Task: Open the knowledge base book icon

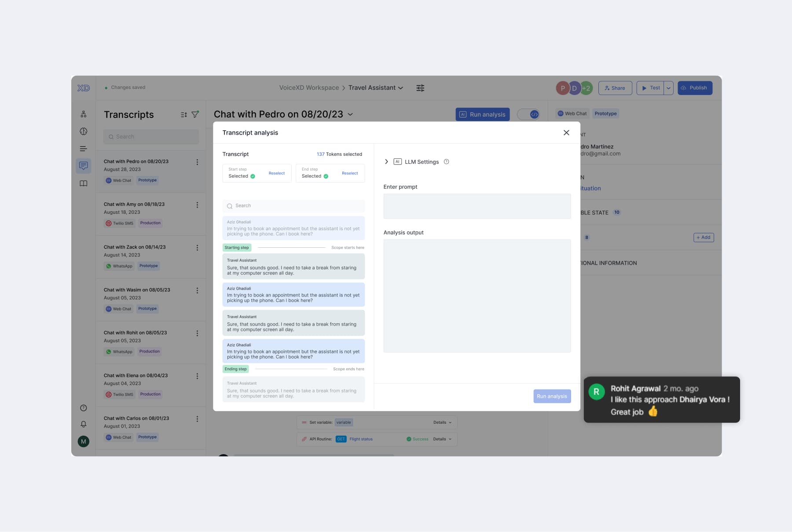Action: pos(83,183)
